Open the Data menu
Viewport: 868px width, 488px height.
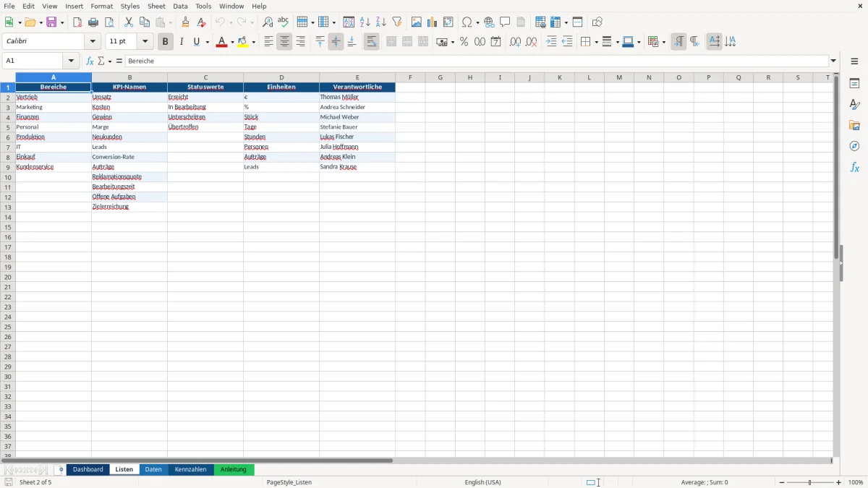click(180, 6)
